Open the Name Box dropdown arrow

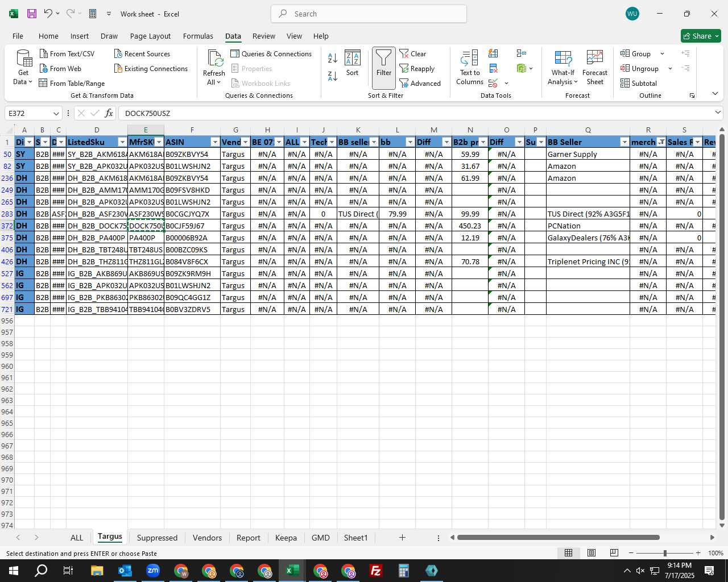(x=56, y=113)
